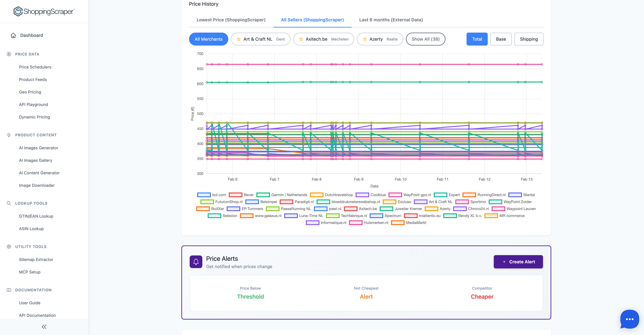Click the Price Alerts bell icon
644x335 pixels.
[196, 262]
